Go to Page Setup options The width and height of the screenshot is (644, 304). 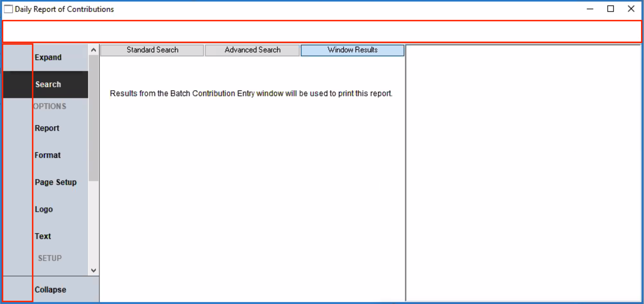click(55, 182)
